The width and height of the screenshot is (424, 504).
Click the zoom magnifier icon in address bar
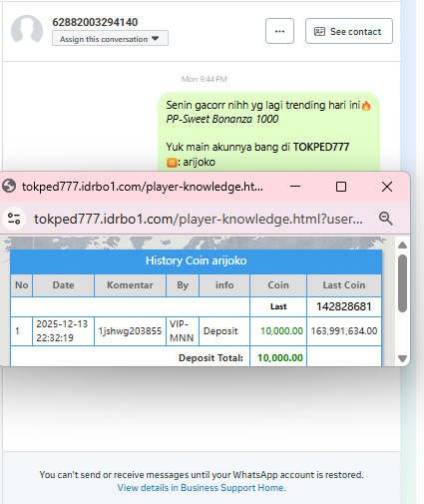386,219
